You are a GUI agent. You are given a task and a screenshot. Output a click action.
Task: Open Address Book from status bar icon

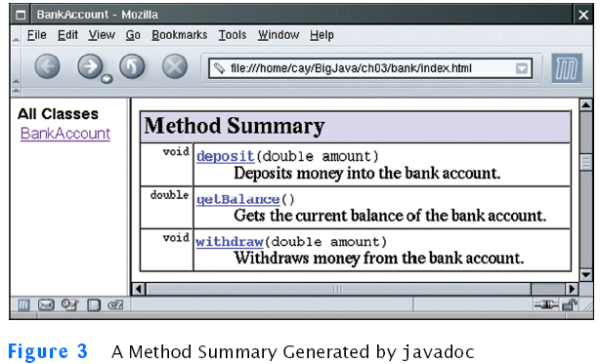point(94,305)
